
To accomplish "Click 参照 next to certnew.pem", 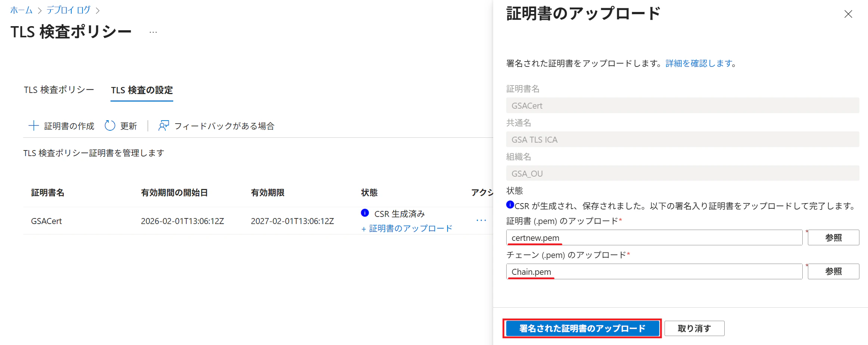I will pyautogui.click(x=833, y=237).
